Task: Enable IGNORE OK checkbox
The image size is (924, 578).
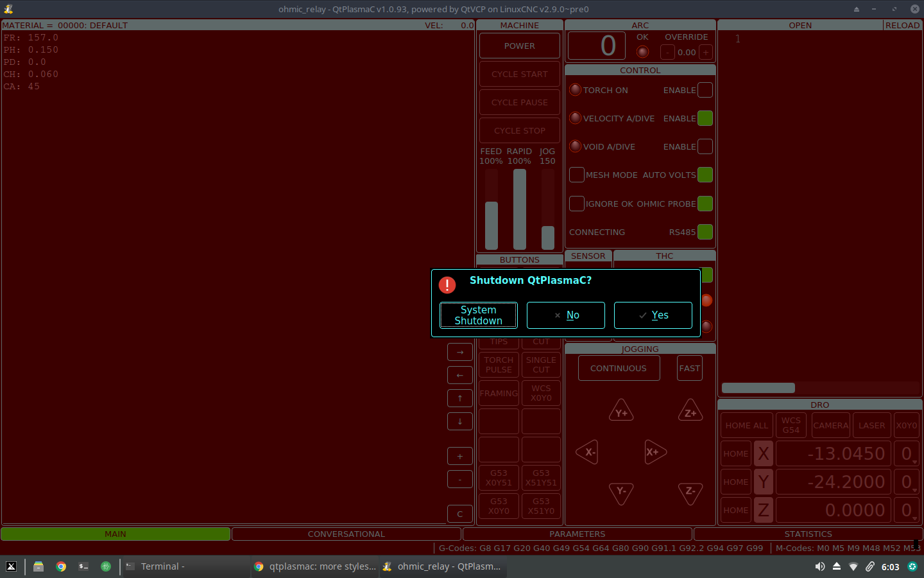Action: (x=577, y=204)
